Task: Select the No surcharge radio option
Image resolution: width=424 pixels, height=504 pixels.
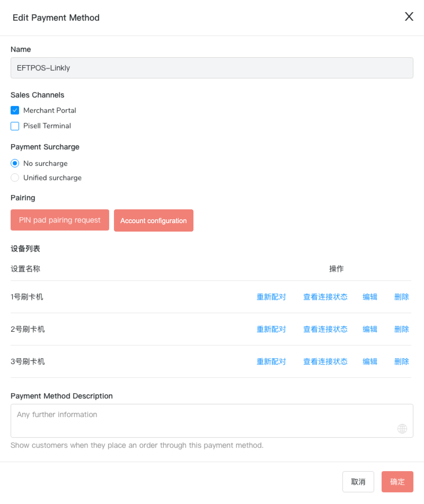Action: coord(15,163)
